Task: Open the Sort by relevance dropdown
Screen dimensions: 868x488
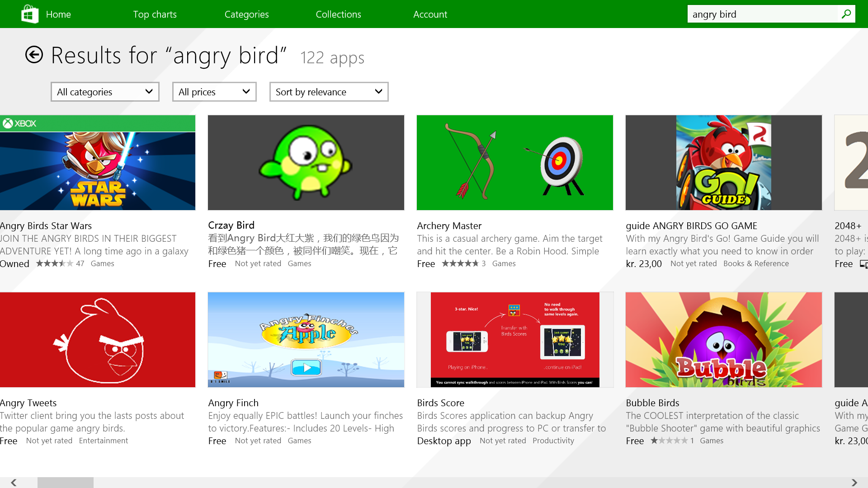Action: (329, 92)
